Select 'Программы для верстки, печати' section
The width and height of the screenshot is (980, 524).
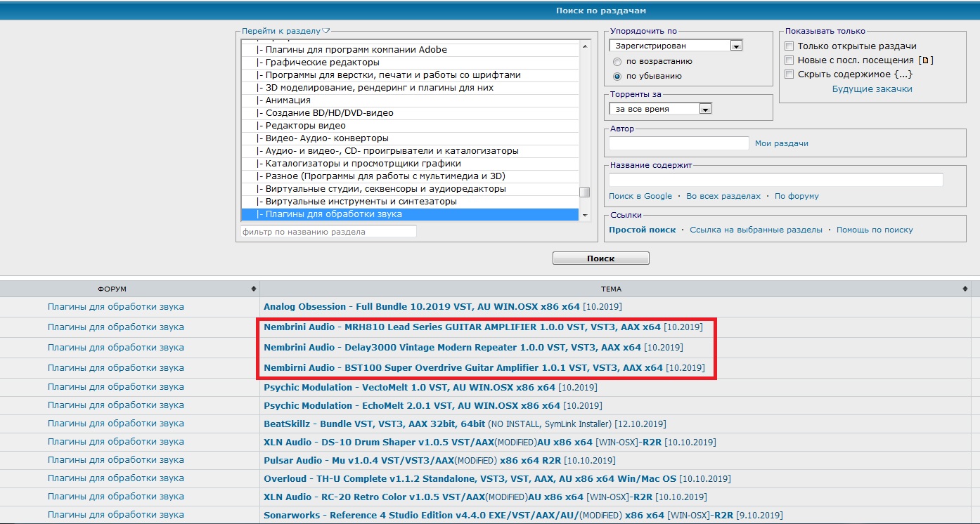(x=410, y=75)
